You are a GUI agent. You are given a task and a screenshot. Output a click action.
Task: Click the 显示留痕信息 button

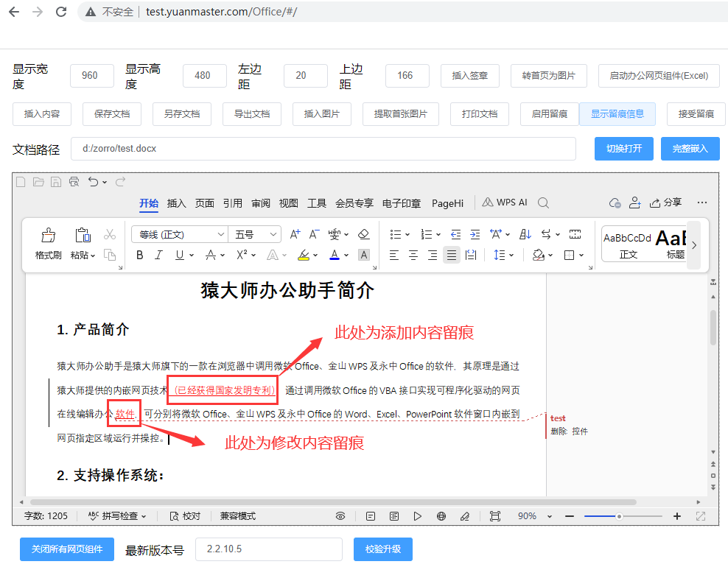[x=617, y=114]
